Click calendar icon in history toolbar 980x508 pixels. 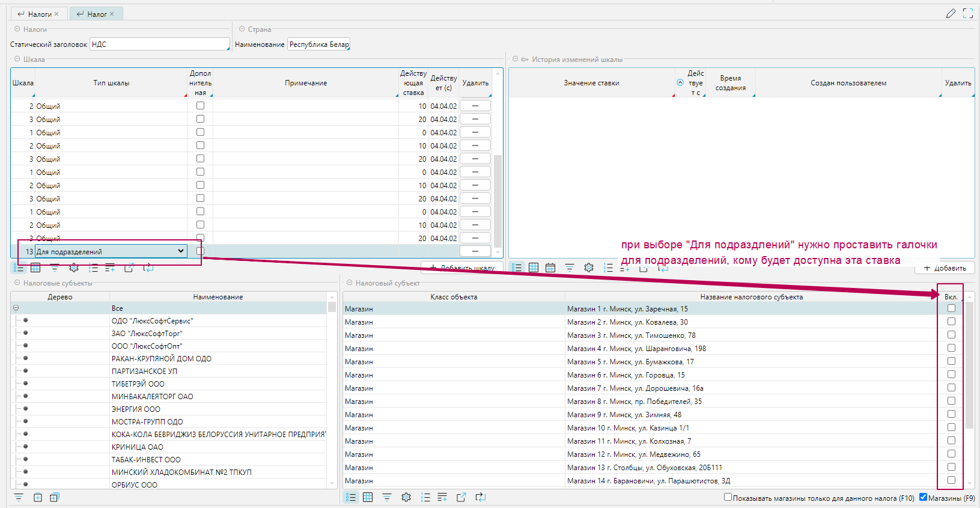tap(550, 268)
